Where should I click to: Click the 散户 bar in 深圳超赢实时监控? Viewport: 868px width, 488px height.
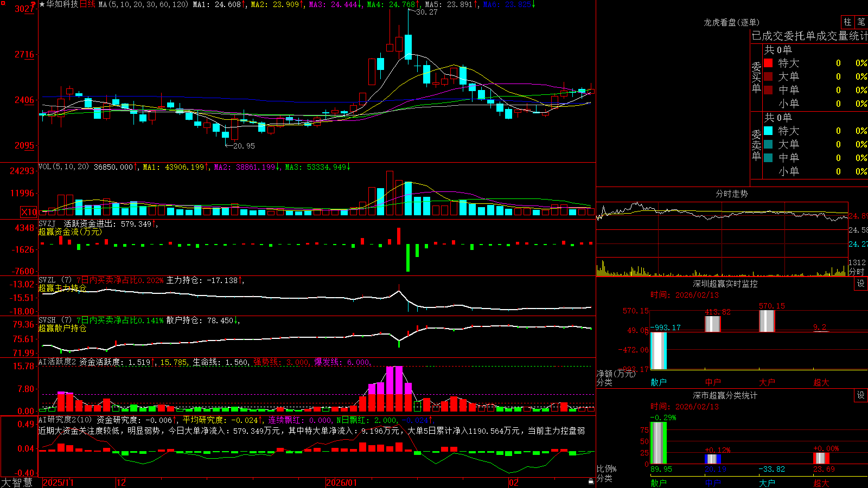click(659, 351)
